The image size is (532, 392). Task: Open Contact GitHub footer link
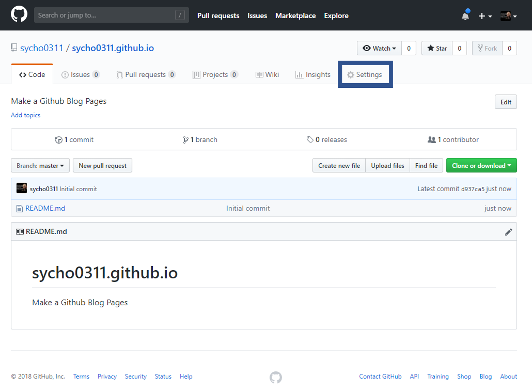coord(380,376)
